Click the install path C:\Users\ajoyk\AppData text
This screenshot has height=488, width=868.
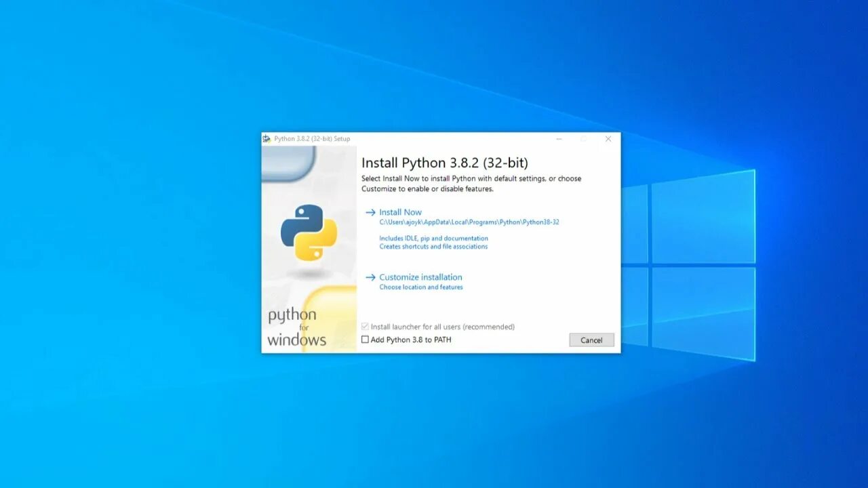tap(469, 222)
